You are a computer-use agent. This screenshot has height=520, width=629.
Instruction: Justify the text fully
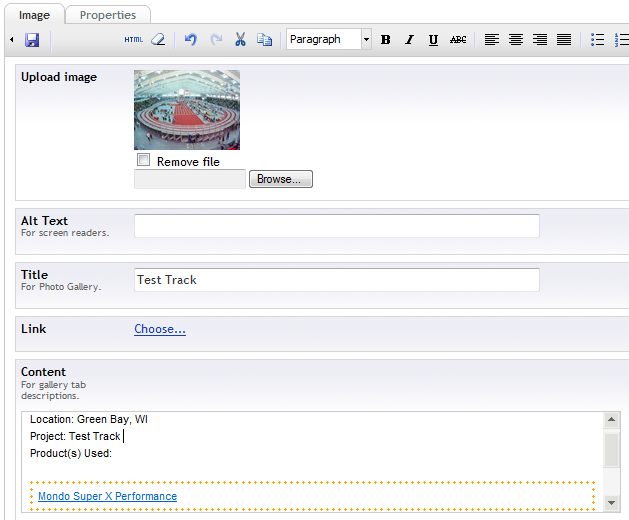564,40
